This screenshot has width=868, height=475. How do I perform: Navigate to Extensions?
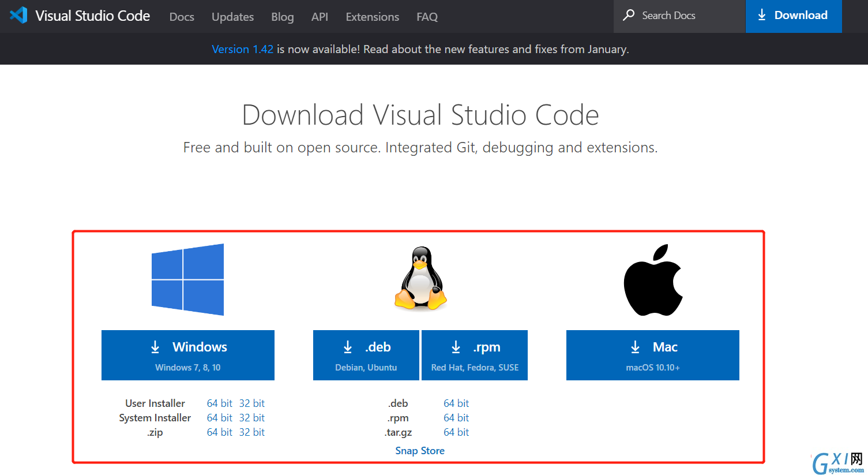373,17
